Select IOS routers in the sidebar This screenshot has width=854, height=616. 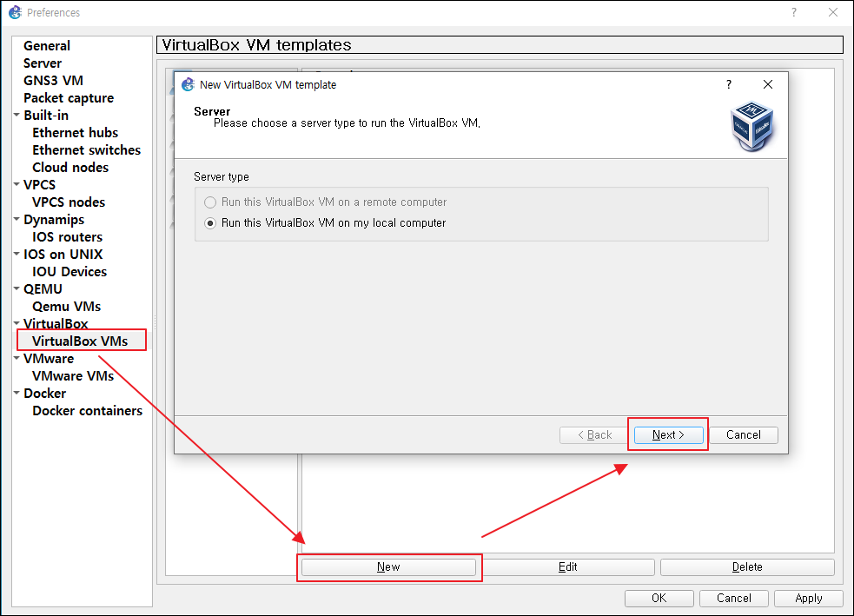coord(68,237)
